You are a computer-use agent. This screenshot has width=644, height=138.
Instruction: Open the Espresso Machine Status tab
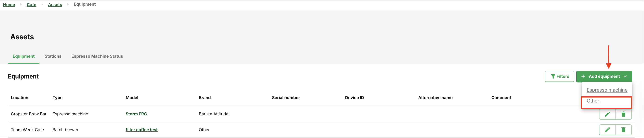click(97, 56)
